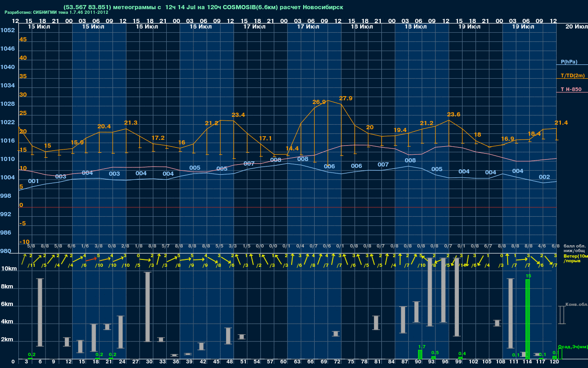Click the 001 pressure value label

click(33, 181)
